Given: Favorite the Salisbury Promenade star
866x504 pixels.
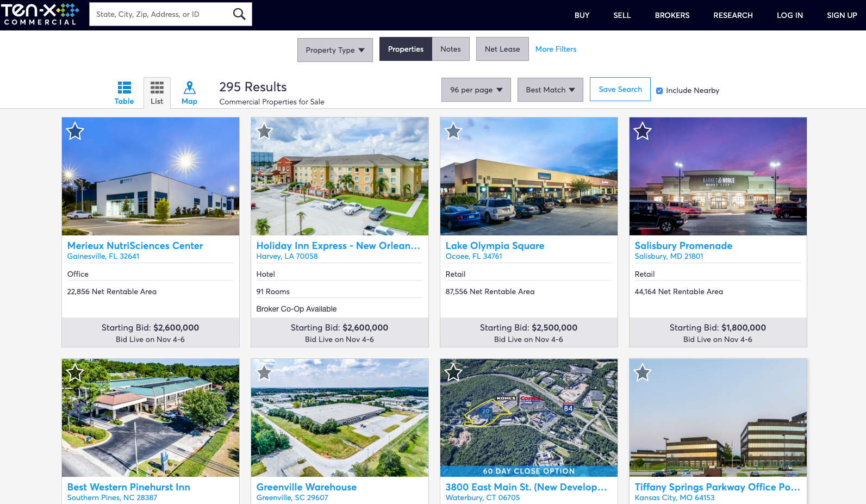Looking at the screenshot, I should pos(643,131).
